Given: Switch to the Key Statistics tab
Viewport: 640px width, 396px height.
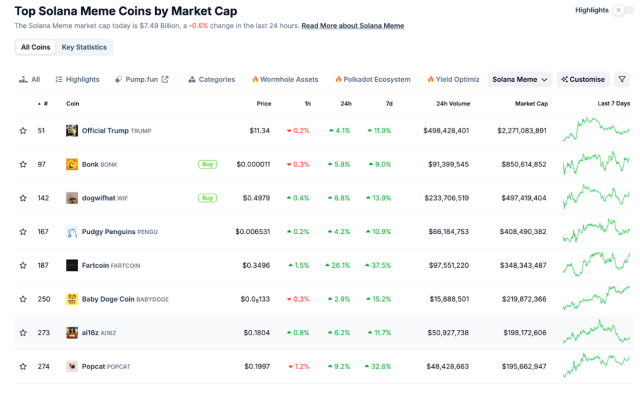Looking at the screenshot, I should coord(84,47).
